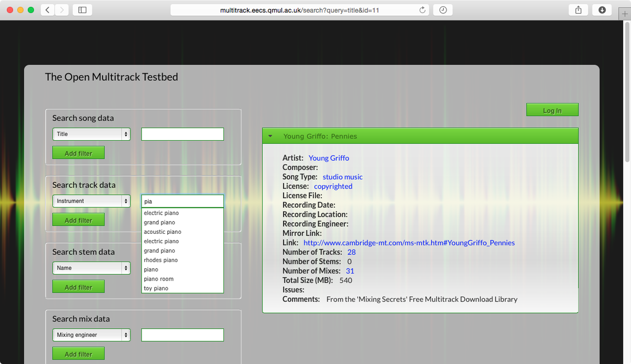Click Add filter under Search song data
Screen dimensions: 631x364
click(78, 153)
